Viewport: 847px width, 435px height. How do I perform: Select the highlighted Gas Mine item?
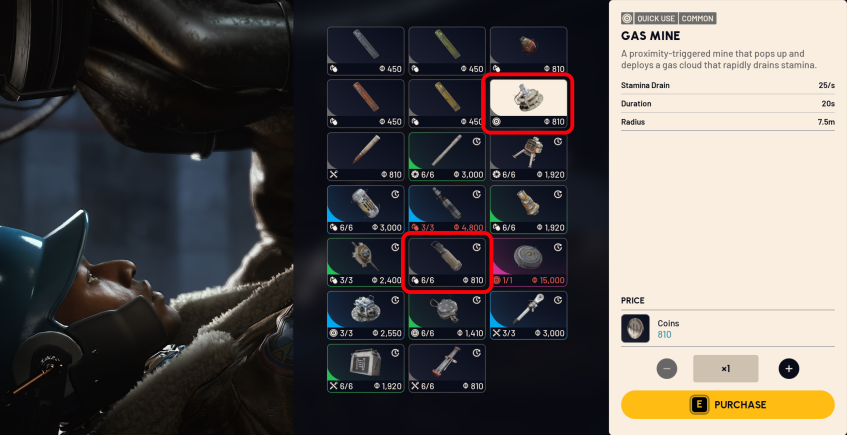click(528, 104)
